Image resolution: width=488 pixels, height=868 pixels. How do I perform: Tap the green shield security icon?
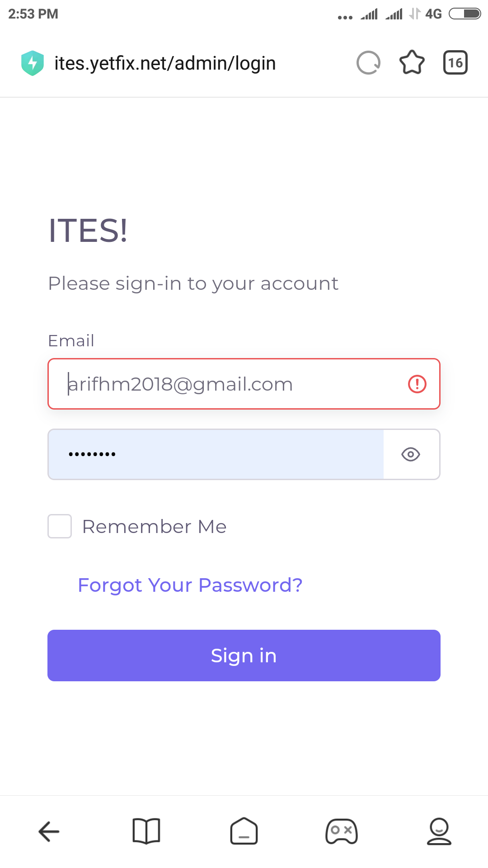tap(33, 63)
